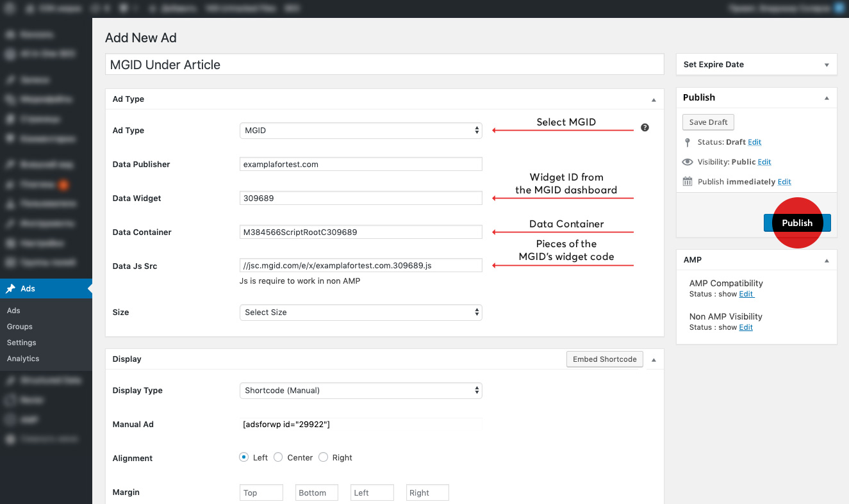Select the Right alignment option
The width and height of the screenshot is (849, 504).
(x=323, y=457)
